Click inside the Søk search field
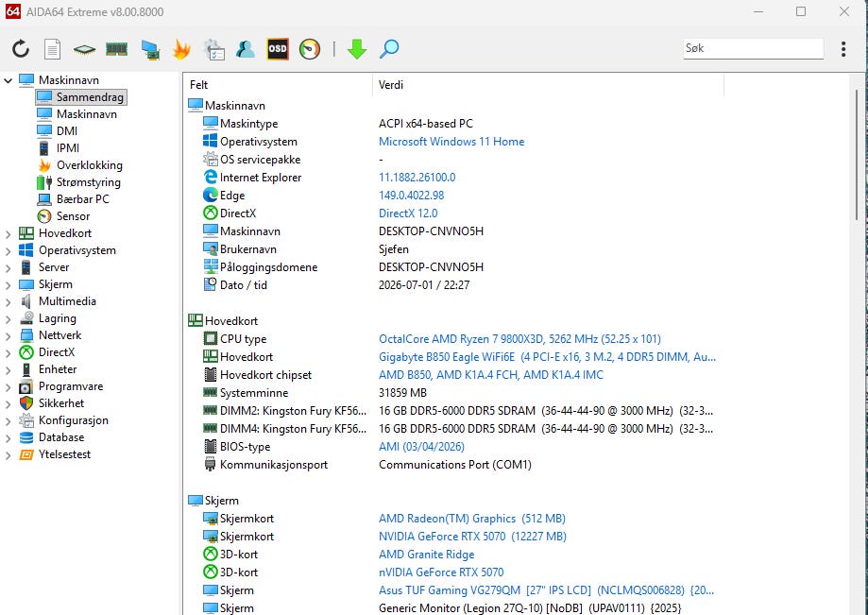Image resolution: width=868 pixels, height=615 pixels. pyautogui.click(x=753, y=48)
